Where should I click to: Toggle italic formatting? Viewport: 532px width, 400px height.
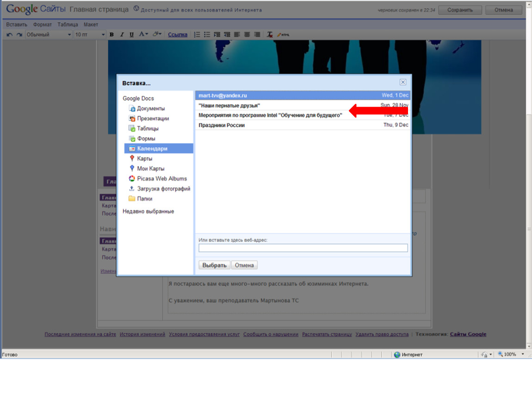pos(122,35)
